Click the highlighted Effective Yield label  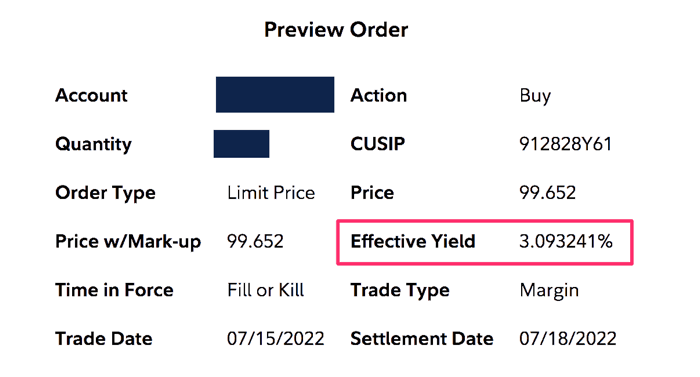tap(413, 242)
